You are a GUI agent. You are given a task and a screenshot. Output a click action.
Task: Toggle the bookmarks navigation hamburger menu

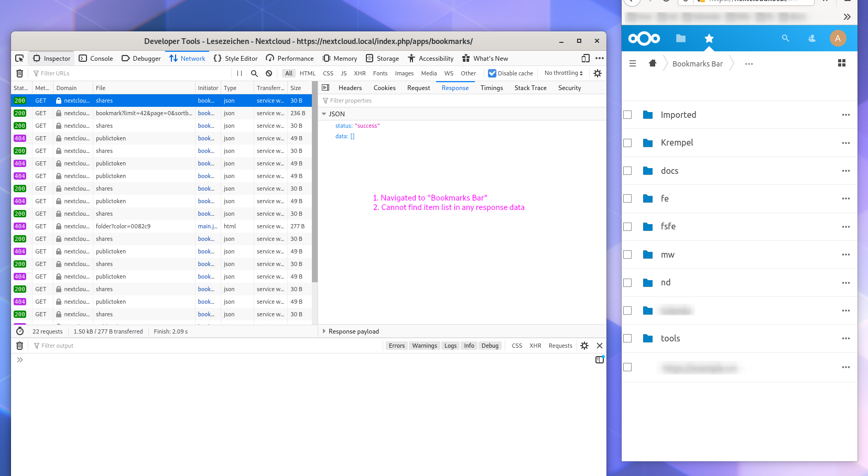[x=633, y=63]
